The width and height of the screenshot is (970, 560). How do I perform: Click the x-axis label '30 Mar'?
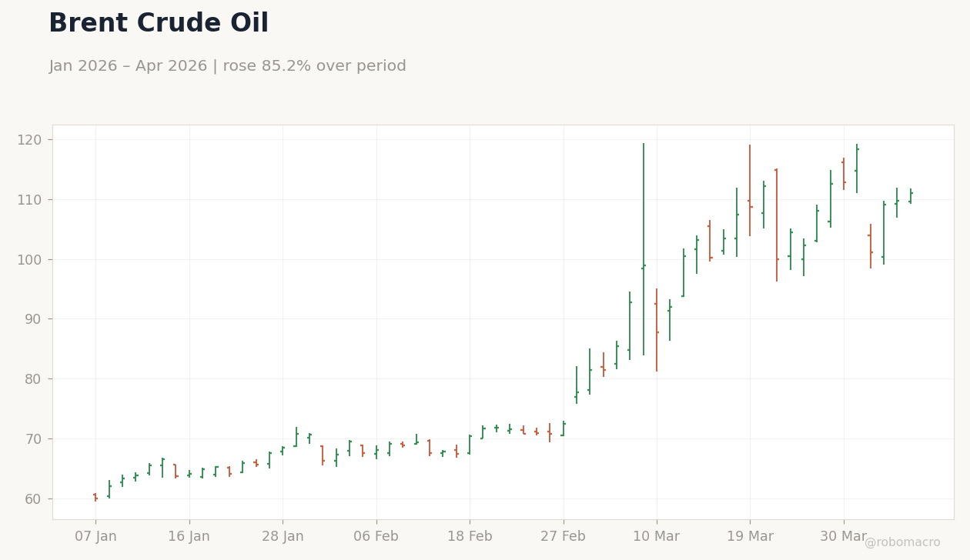point(844,537)
